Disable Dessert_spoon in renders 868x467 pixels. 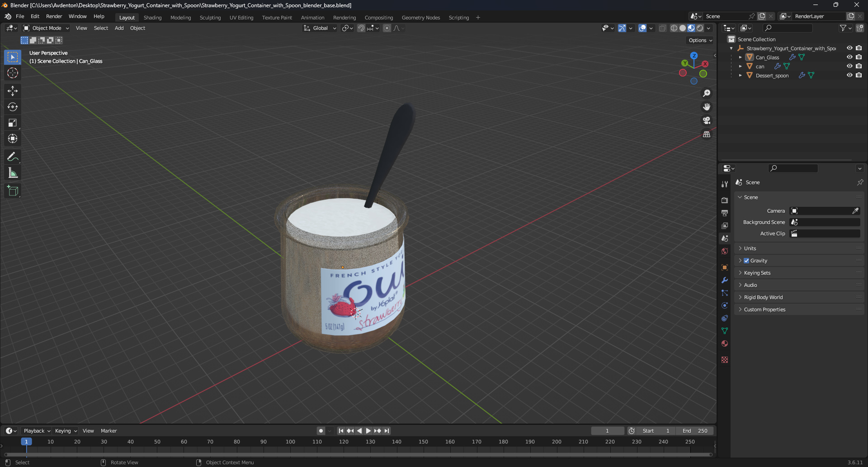(x=859, y=76)
